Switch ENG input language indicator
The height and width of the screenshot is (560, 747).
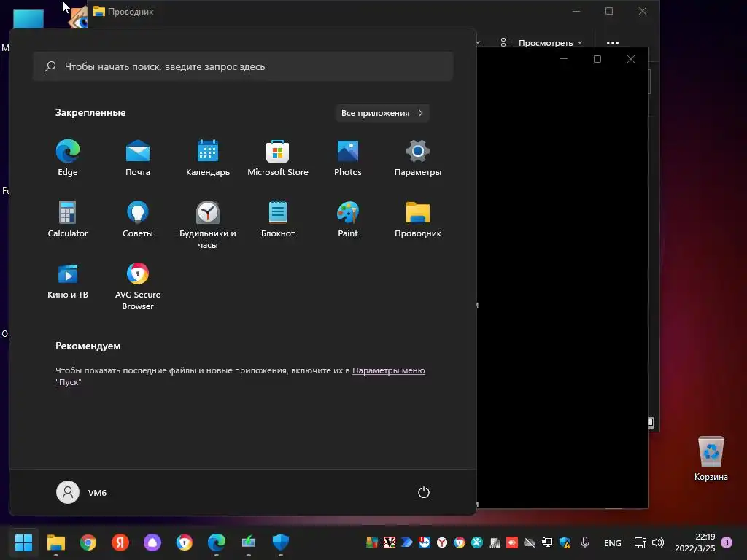(612, 542)
